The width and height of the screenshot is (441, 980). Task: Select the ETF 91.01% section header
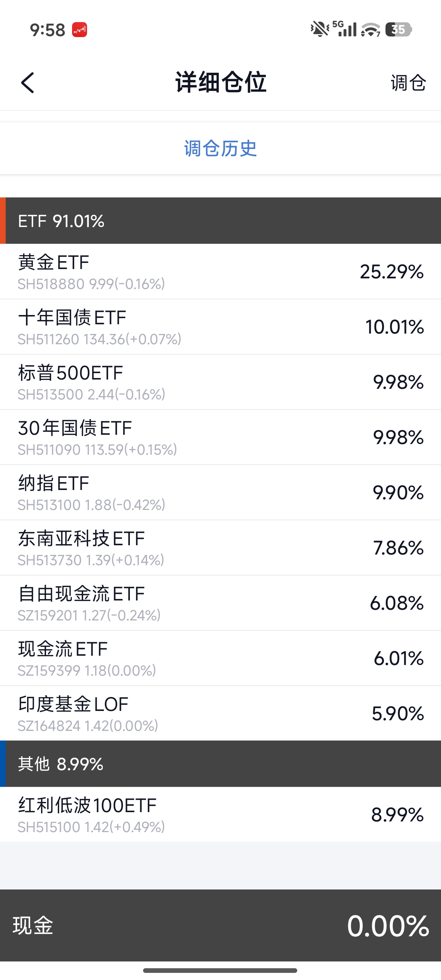(x=220, y=221)
